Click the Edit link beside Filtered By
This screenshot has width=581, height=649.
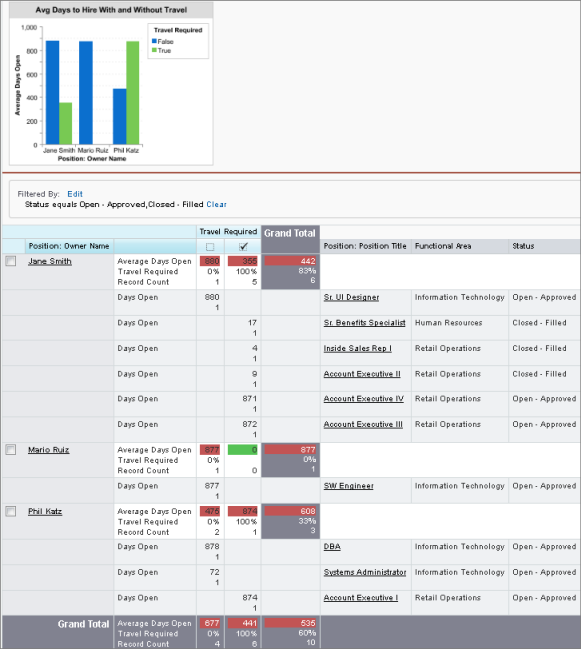tap(75, 194)
